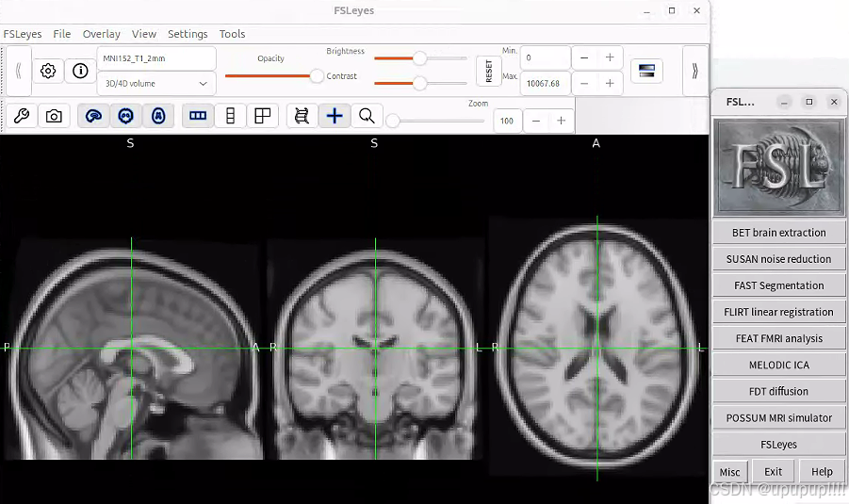Toggle location cursor crosshair button
The height and width of the screenshot is (504, 849).
click(x=335, y=116)
